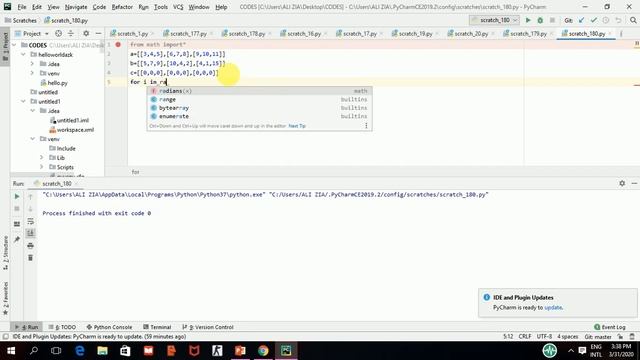This screenshot has height=360, width=640.
Task: Open the VCS menu
Action: click(x=178, y=7)
